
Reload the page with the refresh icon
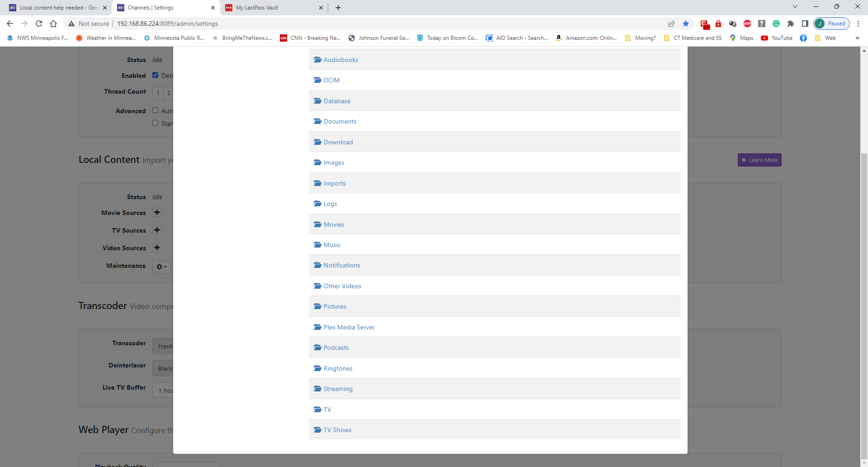tap(39, 24)
